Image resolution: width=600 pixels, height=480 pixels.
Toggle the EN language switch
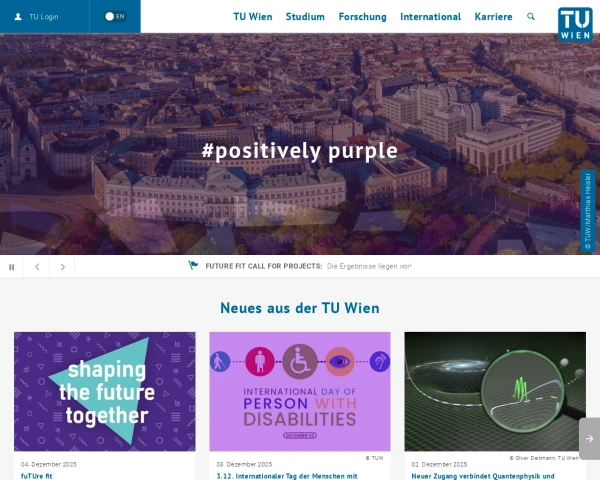coord(115,16)
